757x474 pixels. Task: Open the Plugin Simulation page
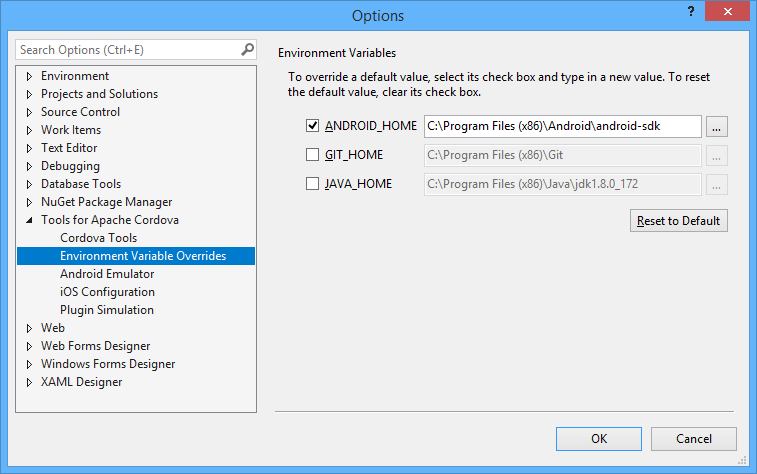[x=107, y=310]
